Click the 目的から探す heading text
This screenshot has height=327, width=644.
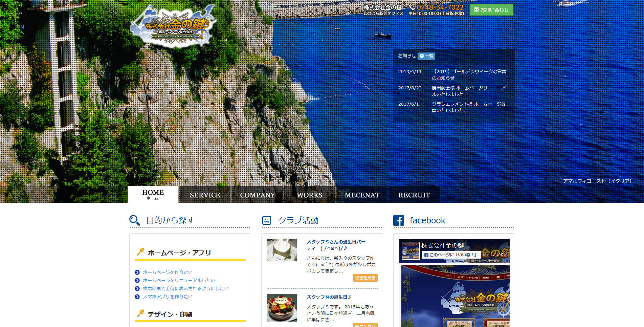[x=170, y=220]
